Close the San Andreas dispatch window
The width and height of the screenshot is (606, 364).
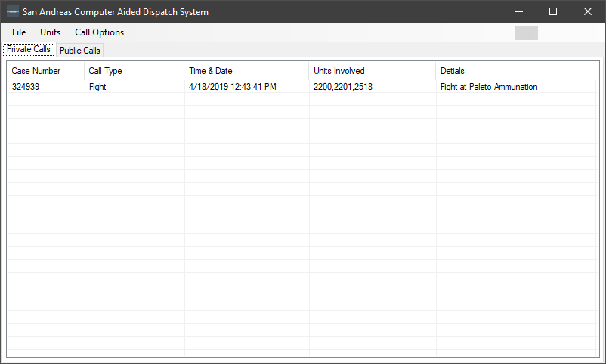588,12
